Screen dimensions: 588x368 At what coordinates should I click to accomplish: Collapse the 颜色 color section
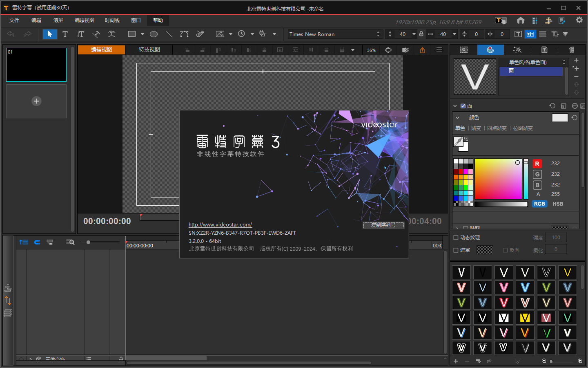tap(457, 118)
